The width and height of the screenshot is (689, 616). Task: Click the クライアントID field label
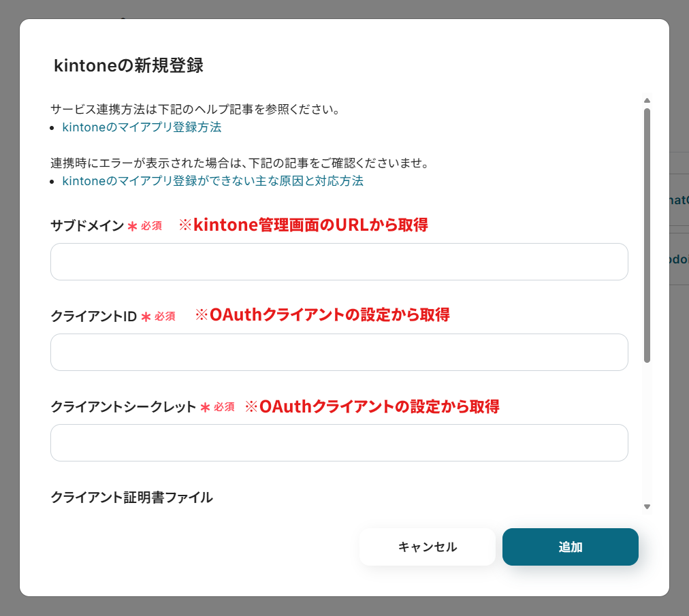pyautogui.click(x=94, y=317)
